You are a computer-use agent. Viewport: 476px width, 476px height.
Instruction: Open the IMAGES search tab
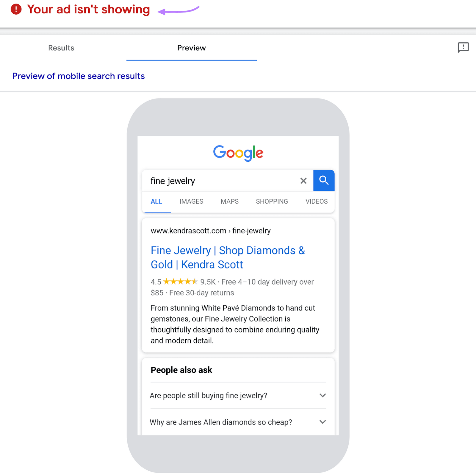[191, 202]
